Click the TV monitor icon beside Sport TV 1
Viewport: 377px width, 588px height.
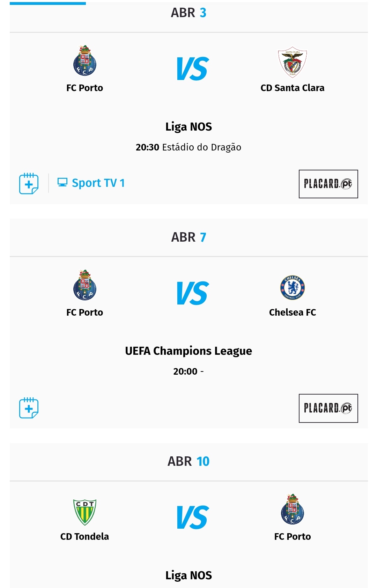62,182
